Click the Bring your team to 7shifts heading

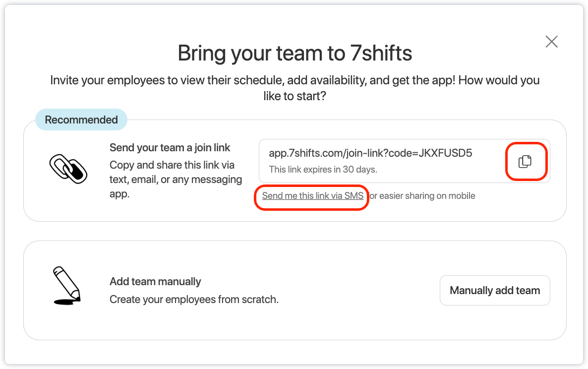[x=294, y=53]
